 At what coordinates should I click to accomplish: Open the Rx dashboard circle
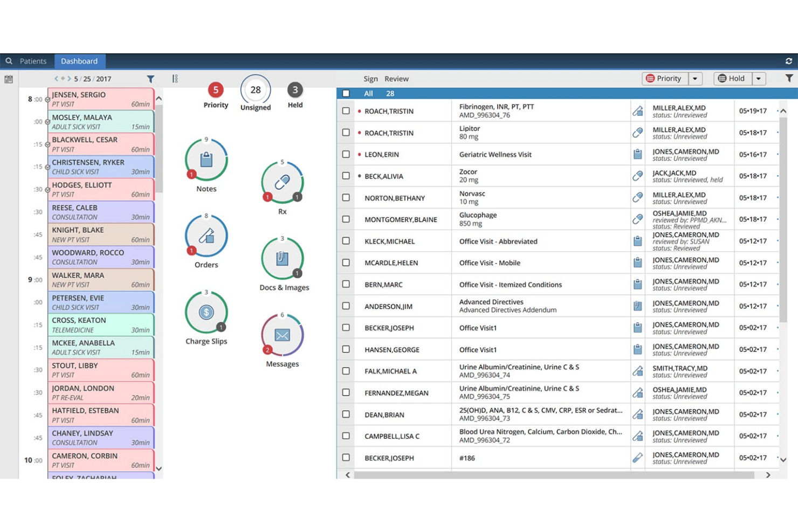282,183
